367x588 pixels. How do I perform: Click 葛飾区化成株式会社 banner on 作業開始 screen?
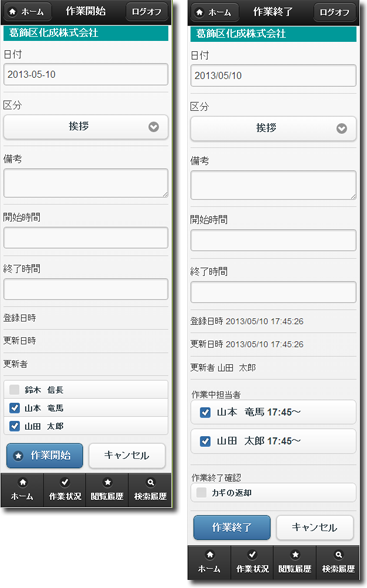click(x=85, y=33)
